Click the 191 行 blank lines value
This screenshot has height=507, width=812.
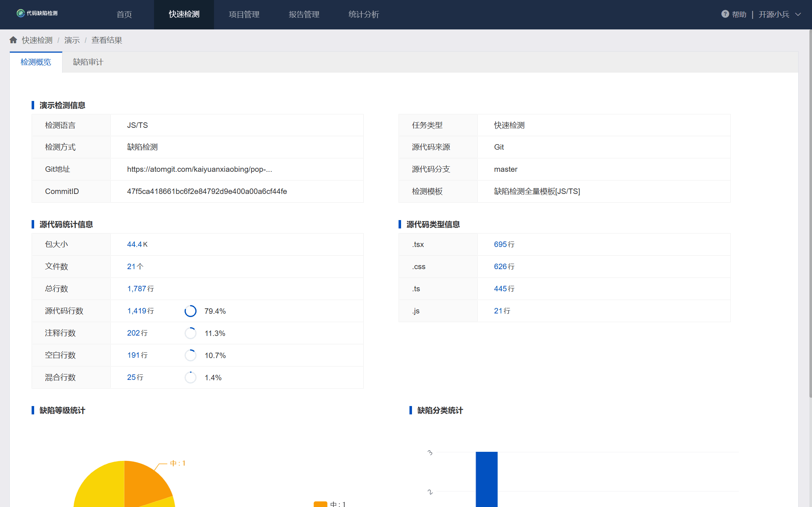pyautogui.click(x=137, y=355)
